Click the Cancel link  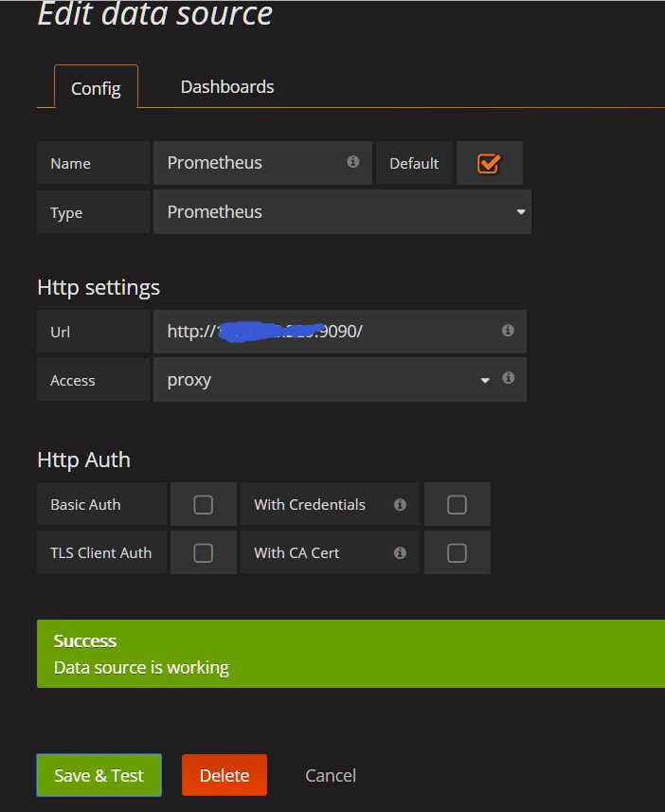[x=331, y=775]
